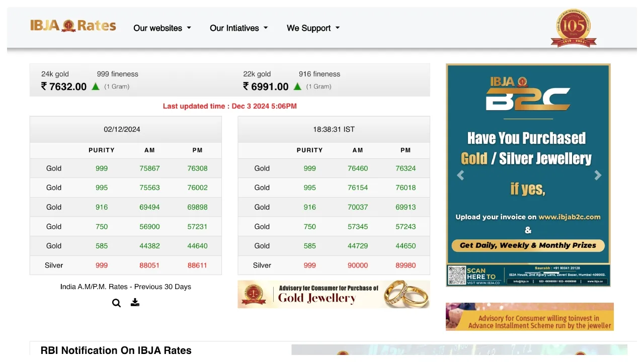
Task: Click Silver AM value 88051
Action: 149,265
